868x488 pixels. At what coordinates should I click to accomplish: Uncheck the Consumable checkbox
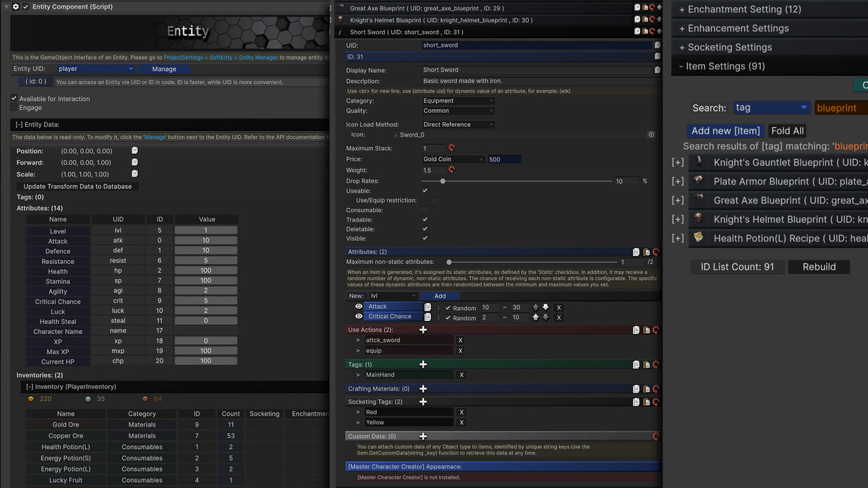point(425,210)
